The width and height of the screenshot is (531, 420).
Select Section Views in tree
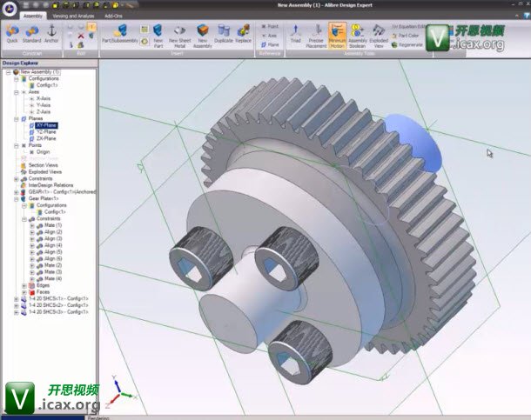tap(43, 165)
